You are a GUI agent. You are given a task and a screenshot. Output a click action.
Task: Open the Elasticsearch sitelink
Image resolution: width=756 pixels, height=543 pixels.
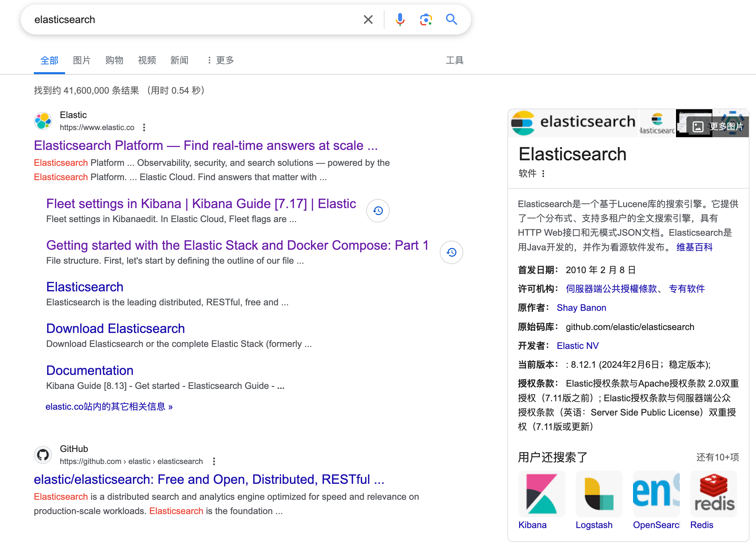pos(85,287)
